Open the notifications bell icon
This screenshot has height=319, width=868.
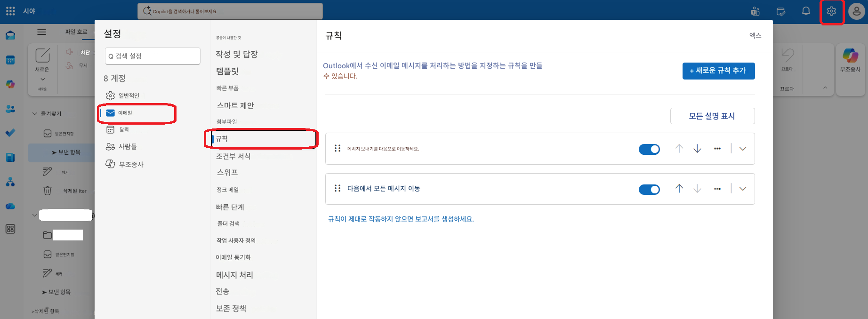coord(806,11)
